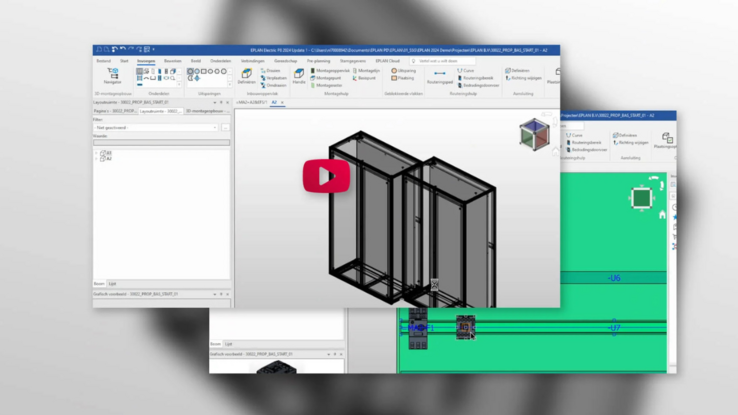Click the -U6 rail label in background window
This screenshot has width=738, height=415.
tap(614, 278)
